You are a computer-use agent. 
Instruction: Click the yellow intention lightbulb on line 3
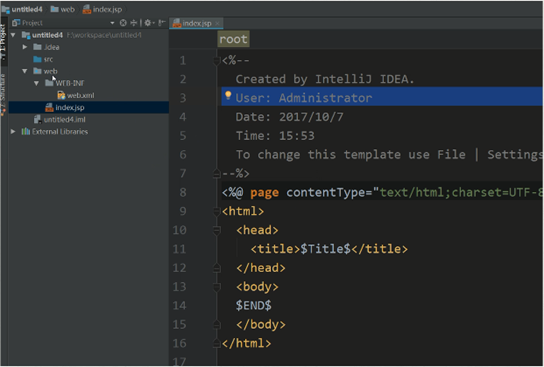tap(228, 95)
